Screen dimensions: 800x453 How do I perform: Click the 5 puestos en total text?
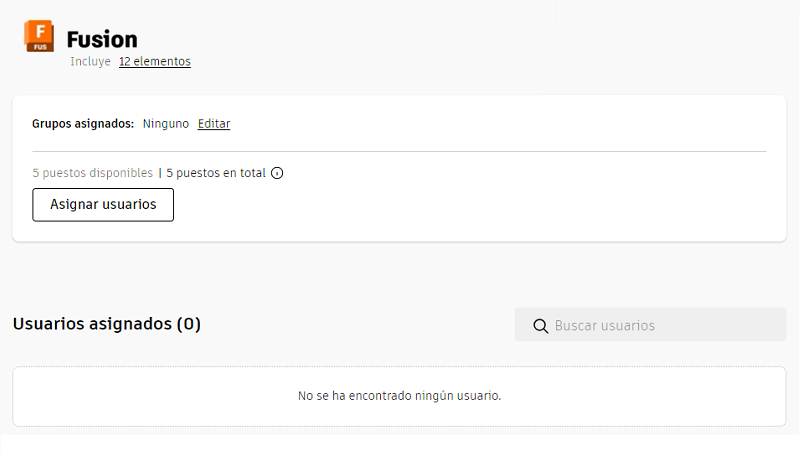[216, 173]
